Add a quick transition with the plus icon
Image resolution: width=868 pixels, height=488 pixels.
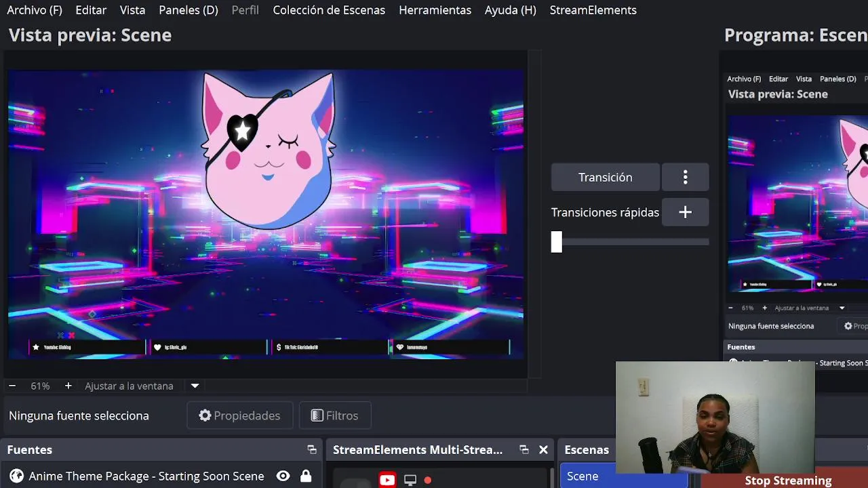click(685, 212)
